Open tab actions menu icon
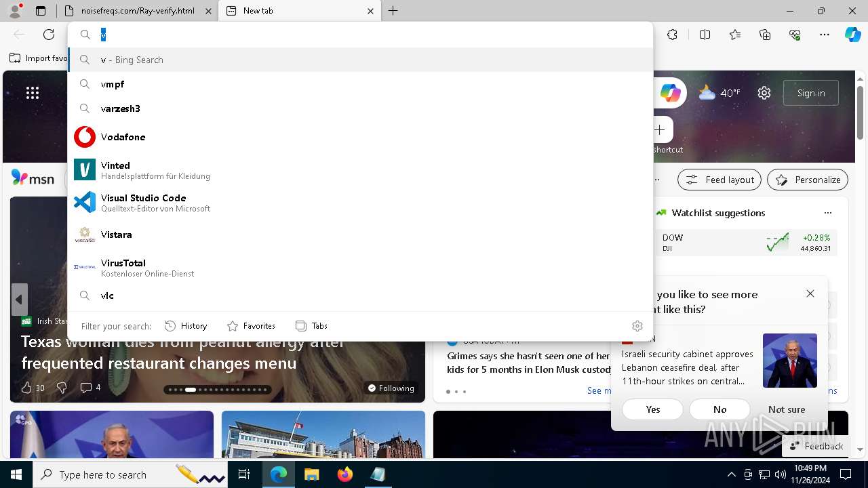 pyautogui.click(x=41, y=11)
